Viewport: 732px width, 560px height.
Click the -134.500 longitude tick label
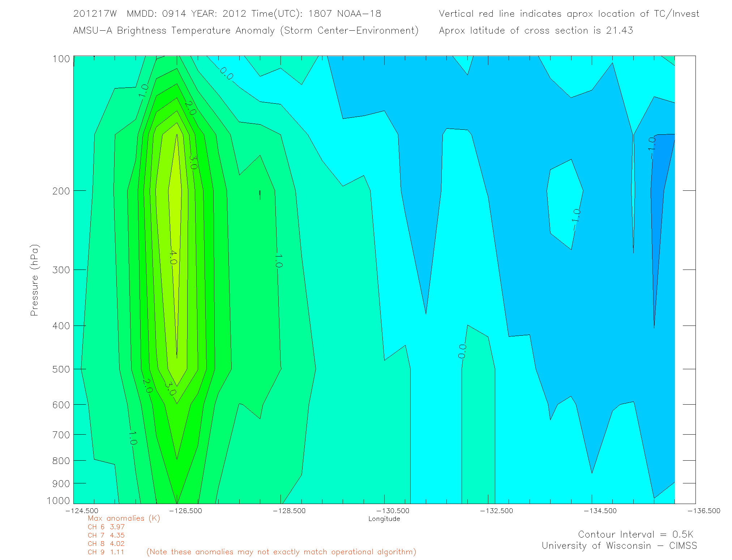[600, 511]
